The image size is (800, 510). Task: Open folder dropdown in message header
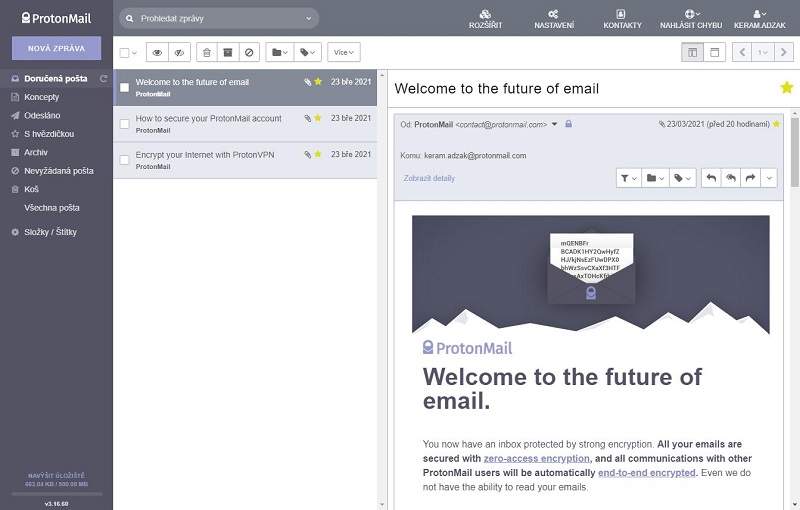(655, 178)
